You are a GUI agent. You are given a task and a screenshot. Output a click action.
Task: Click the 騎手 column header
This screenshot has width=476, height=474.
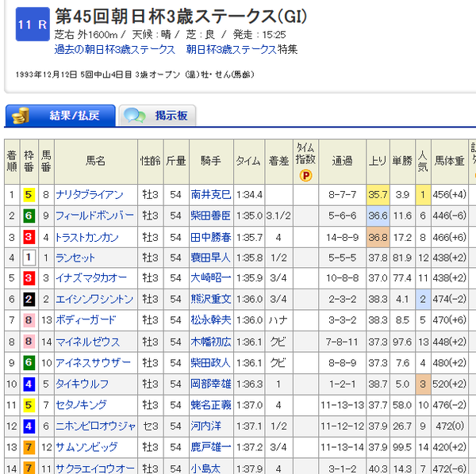pos(211,161)
